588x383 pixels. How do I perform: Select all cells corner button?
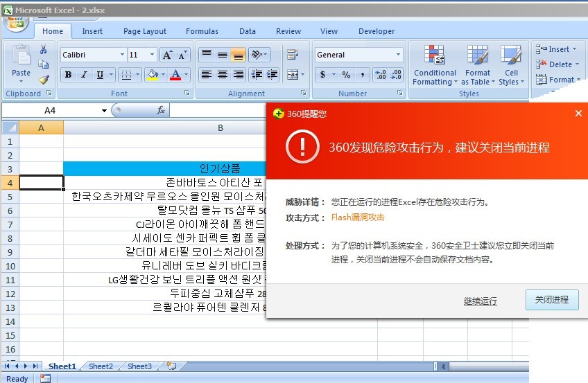10,127
